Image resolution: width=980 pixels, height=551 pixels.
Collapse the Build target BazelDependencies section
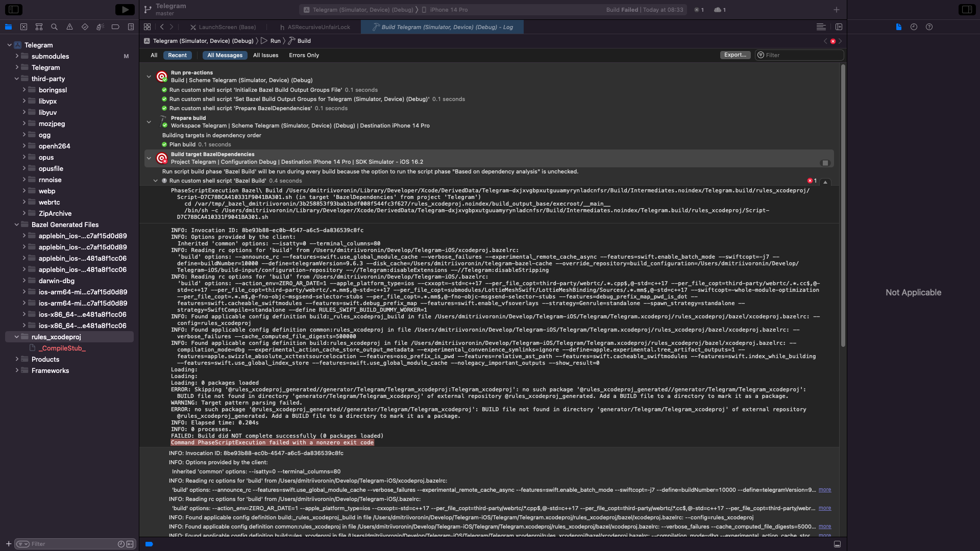tap(149, 158)
